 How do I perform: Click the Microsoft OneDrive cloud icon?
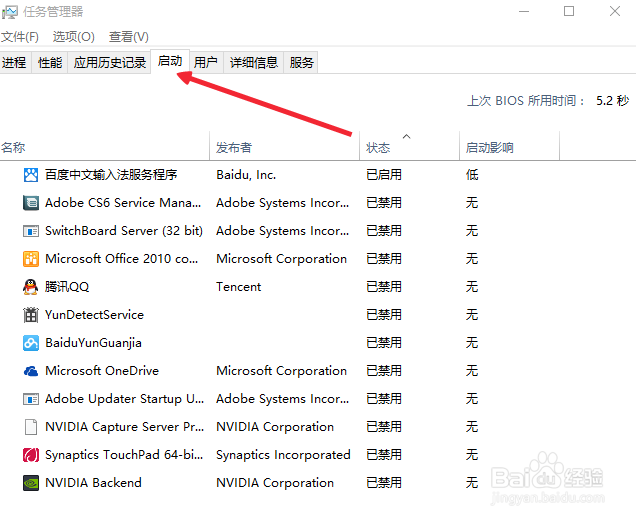click(31, 371)
